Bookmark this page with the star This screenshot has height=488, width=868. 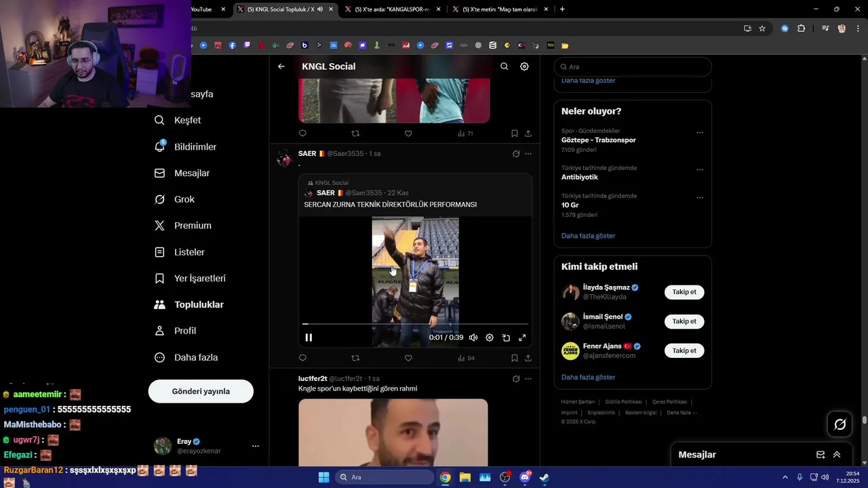point(762,28)
